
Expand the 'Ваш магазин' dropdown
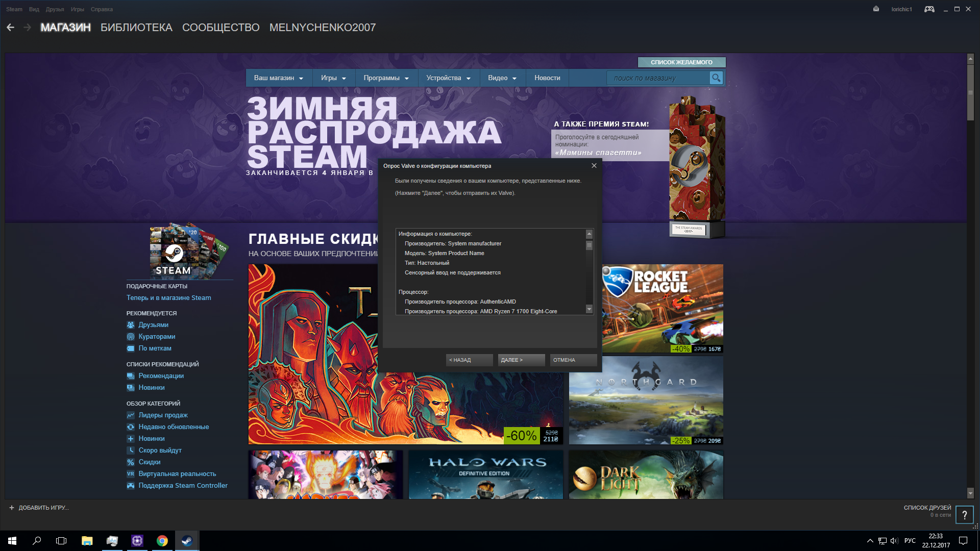(279, 78)
